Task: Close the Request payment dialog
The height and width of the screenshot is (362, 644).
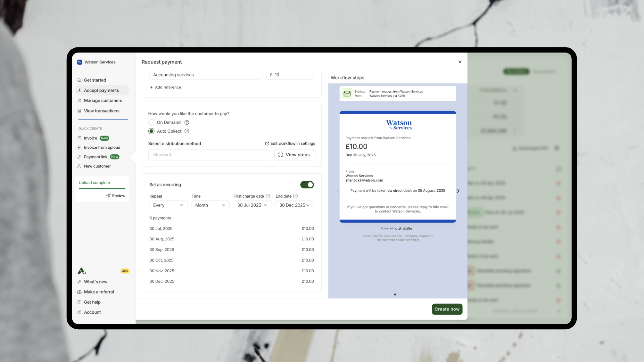Action: click(x=460, y=62)
